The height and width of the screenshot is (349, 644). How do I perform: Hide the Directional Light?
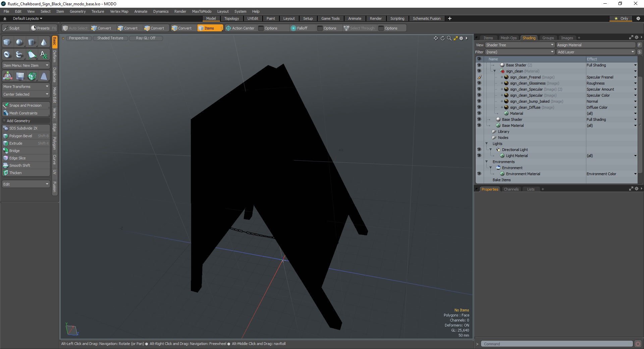click(x=479, y=150)
